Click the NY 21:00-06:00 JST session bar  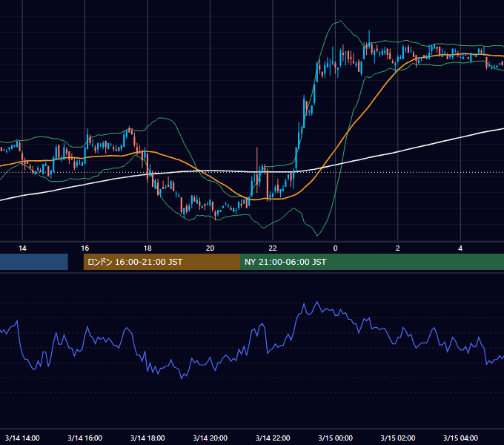point(372,262)
